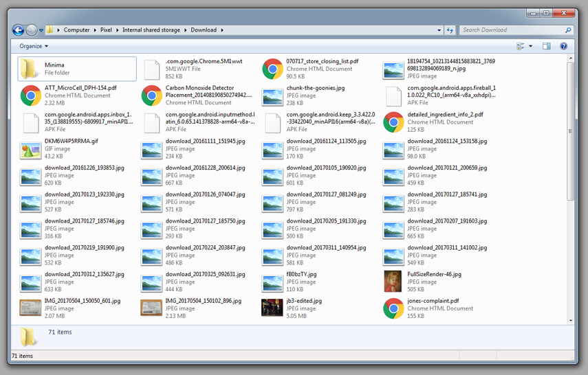
Task: Click file name download_20170224_203847.jpg
Action: tap(205, 248)
